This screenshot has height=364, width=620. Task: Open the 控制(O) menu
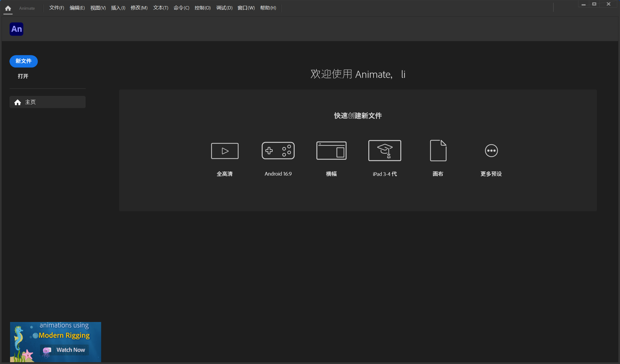click(203, 8)
